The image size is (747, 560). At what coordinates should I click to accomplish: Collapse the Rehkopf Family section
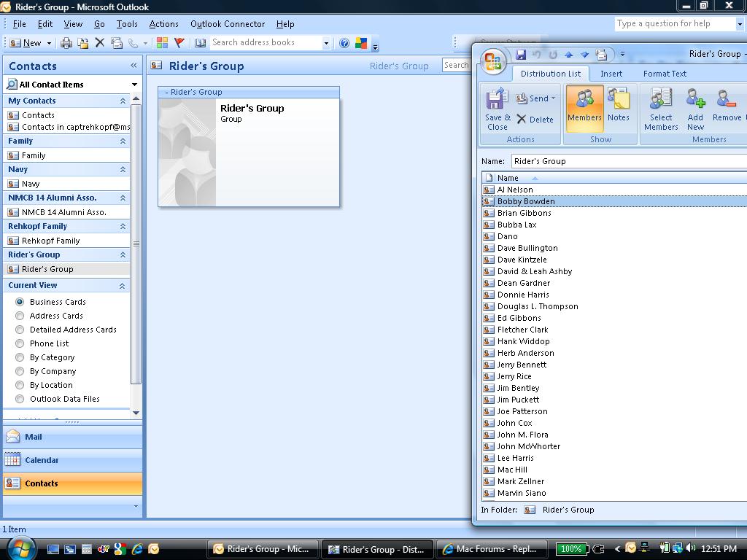tap(123, 226)
